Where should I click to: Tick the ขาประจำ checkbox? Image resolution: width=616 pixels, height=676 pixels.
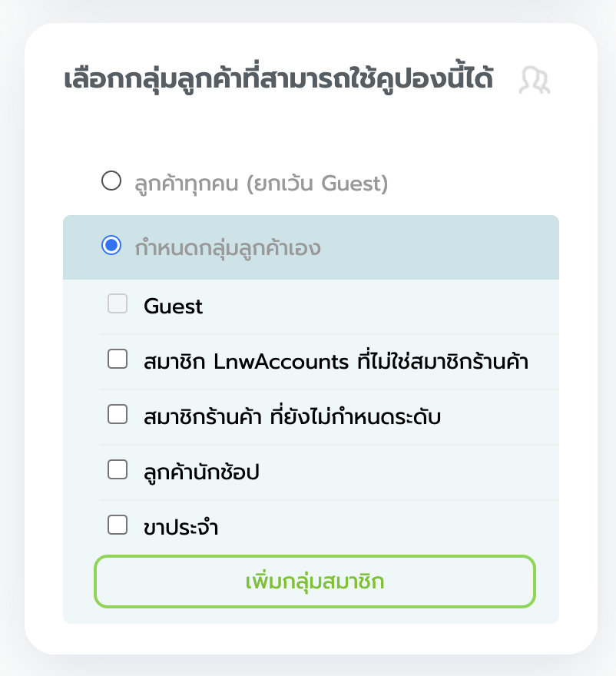point(117,525)
